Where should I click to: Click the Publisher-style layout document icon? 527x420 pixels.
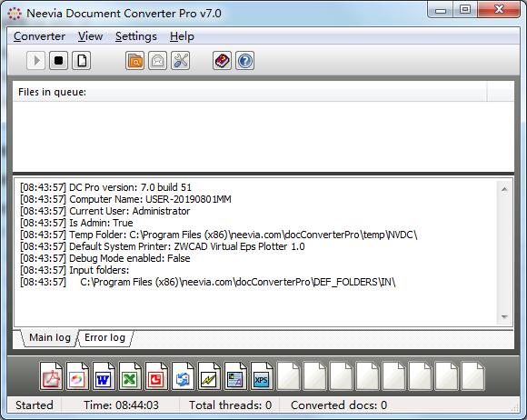click(x=235, y=376)
